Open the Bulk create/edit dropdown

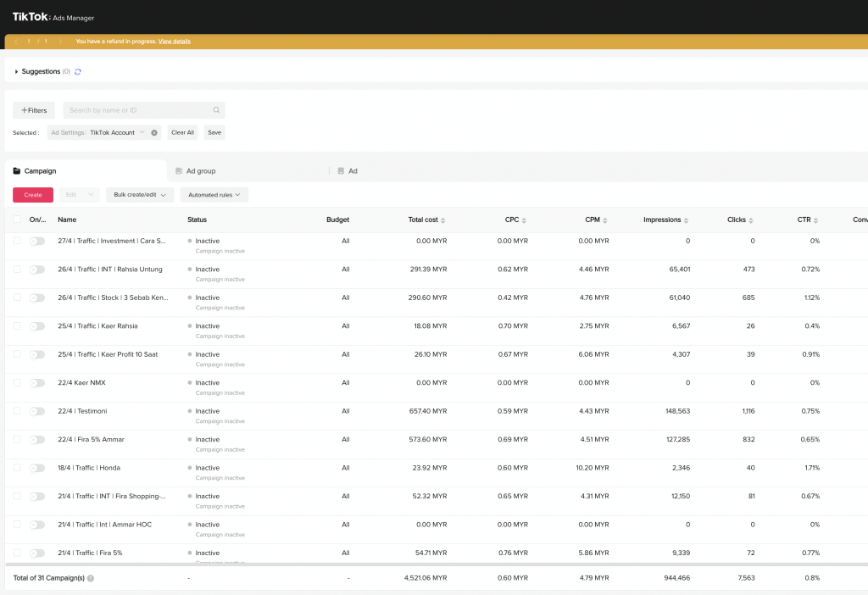[x=140, y=195]
